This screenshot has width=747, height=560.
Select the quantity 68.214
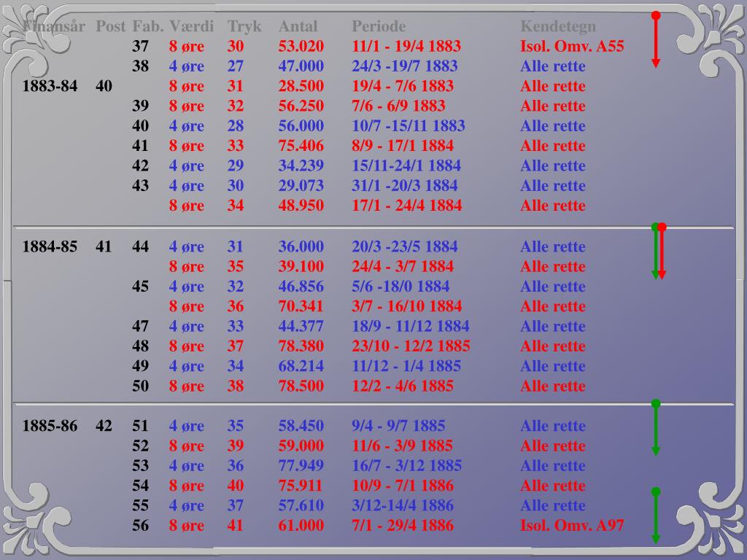tap(301, 366)
